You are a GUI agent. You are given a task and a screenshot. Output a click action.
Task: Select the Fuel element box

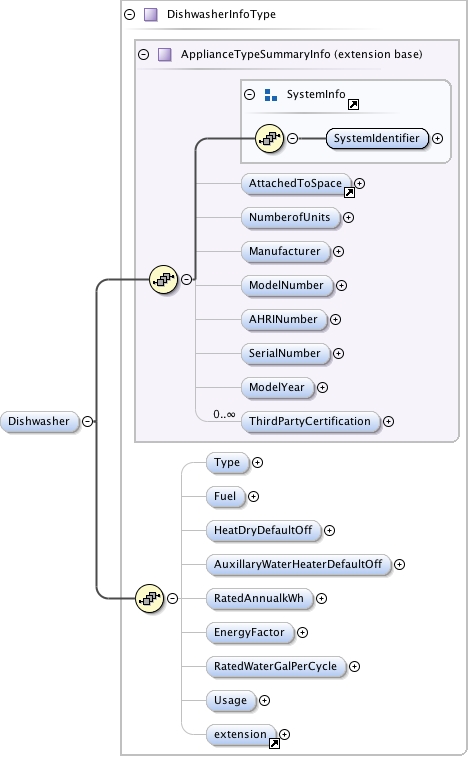(x=225, y=496)
